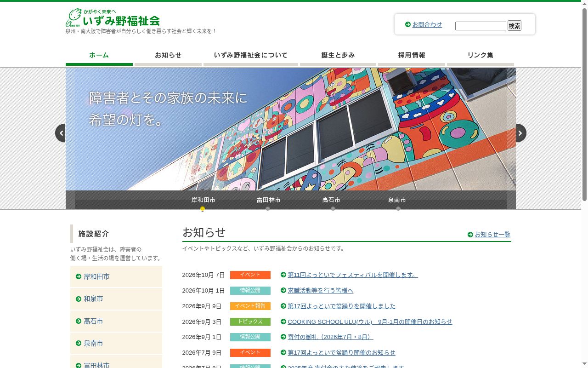The height and width of the screenshot is (368, 588).
Task: Open 和泉市 in the facility sidebar
Action: 116,299
